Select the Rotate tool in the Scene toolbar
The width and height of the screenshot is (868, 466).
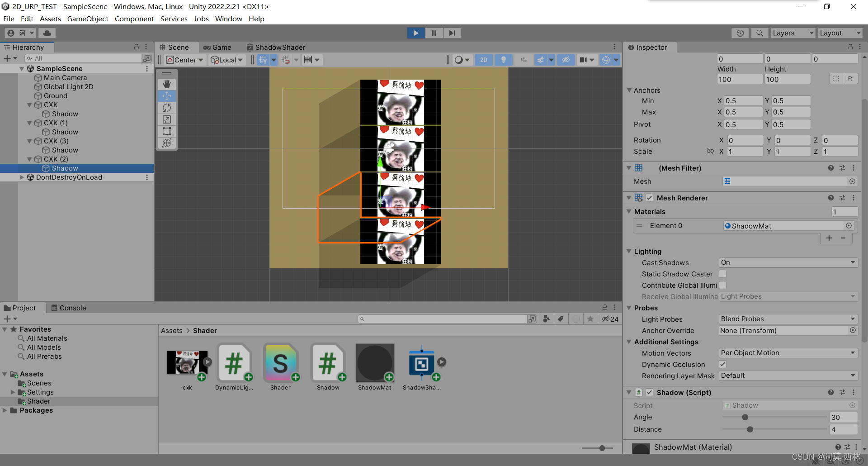166,108
